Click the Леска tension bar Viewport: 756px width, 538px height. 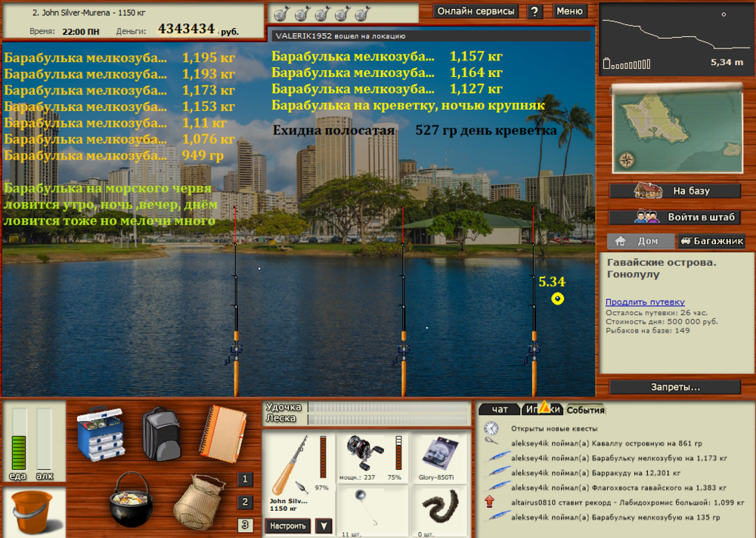point(388,419)
